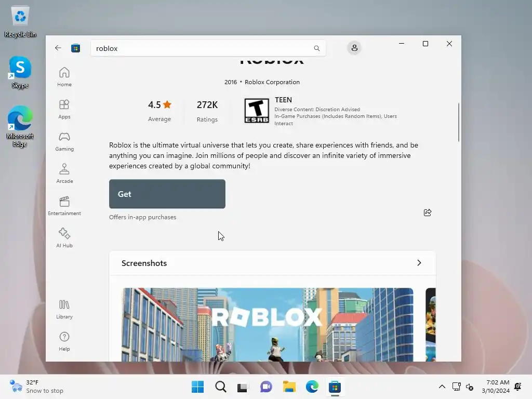
Task: Click the Microsoft Store taskbar icon
Action: click(335, 387)
